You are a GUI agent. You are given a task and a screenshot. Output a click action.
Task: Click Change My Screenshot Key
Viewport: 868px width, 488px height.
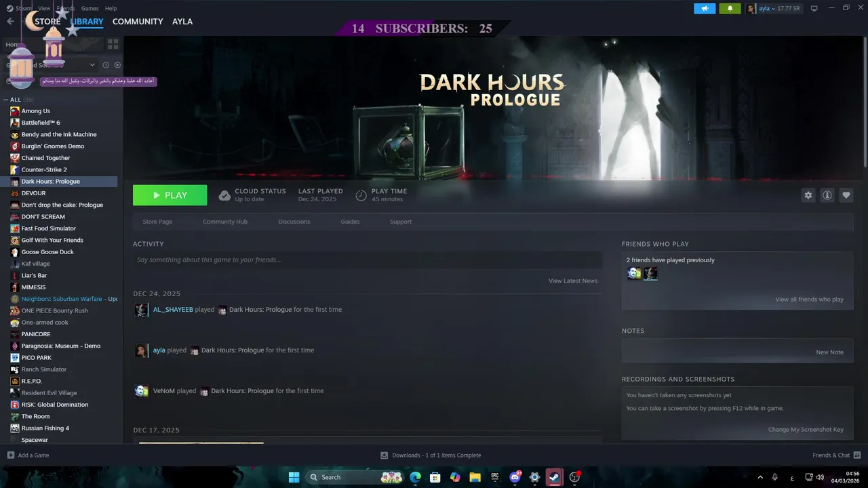[x=806, y=430]
